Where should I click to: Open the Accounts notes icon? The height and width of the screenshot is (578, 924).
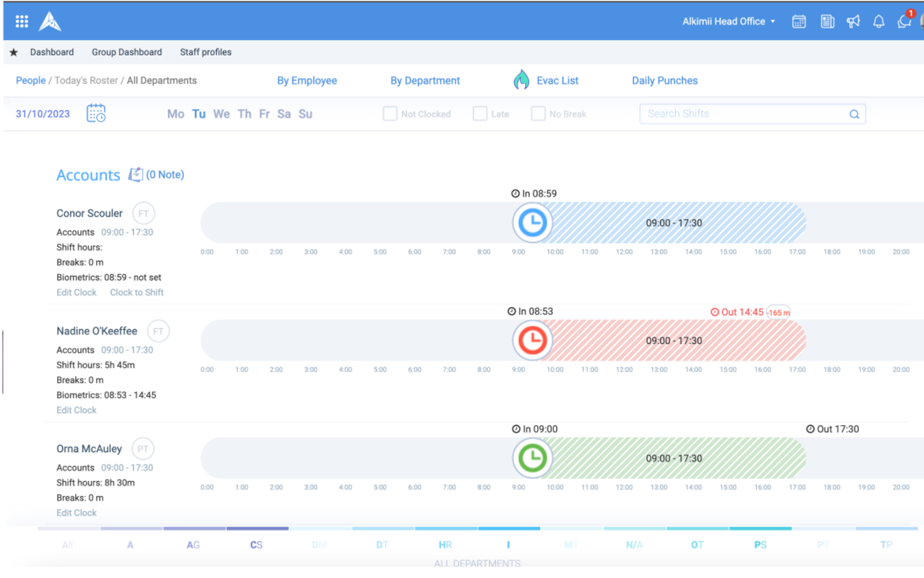pyautogui.click(x=136, y=175)
